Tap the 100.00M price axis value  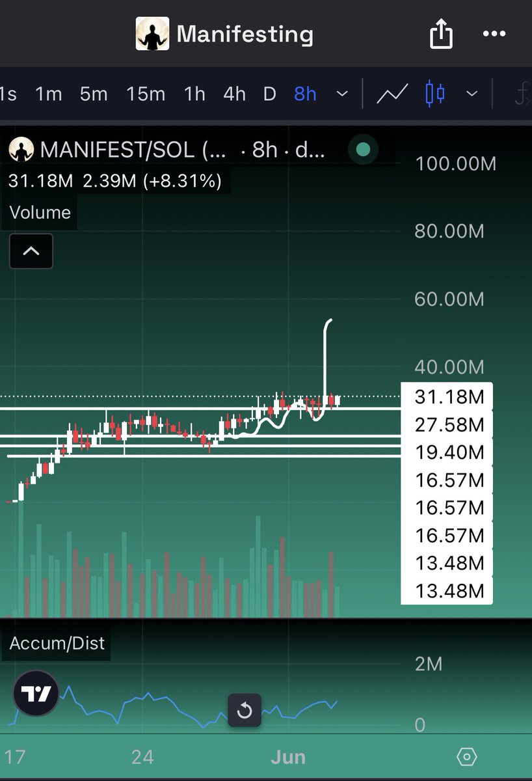(456, 163)
